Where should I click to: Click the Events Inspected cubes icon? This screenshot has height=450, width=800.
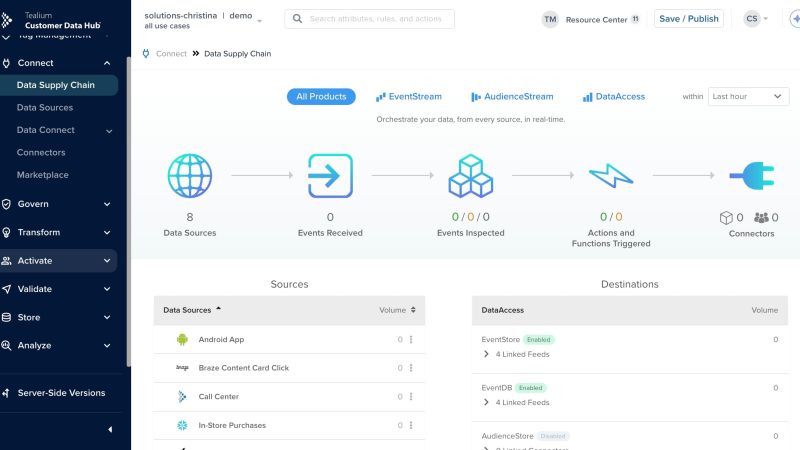(x=470, y=176)
